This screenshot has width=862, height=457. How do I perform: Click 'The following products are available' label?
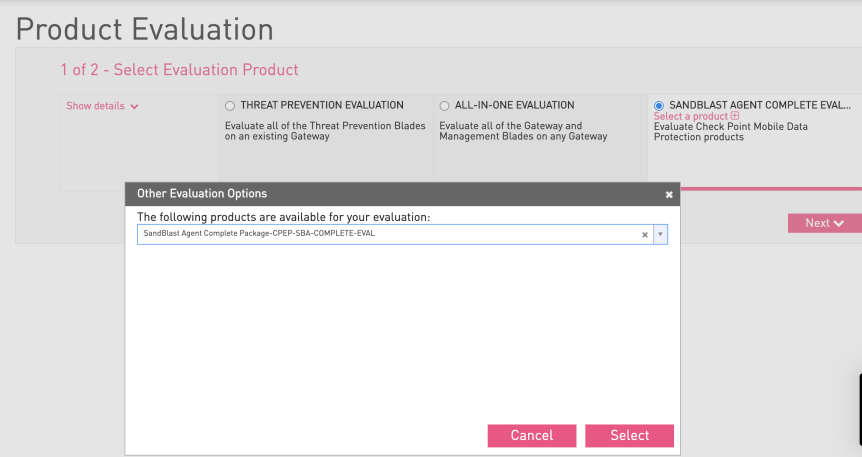[x=284, y=217]
